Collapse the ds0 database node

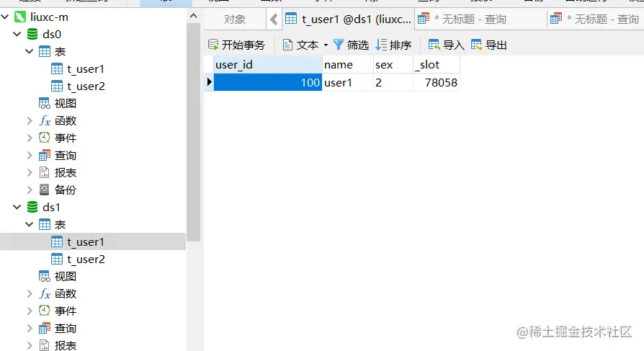click(17, 34)
